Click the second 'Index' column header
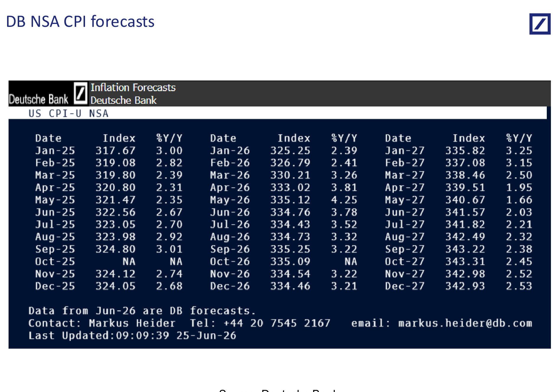This screenshot has height=392, width=558. click(x=294, y=138)
